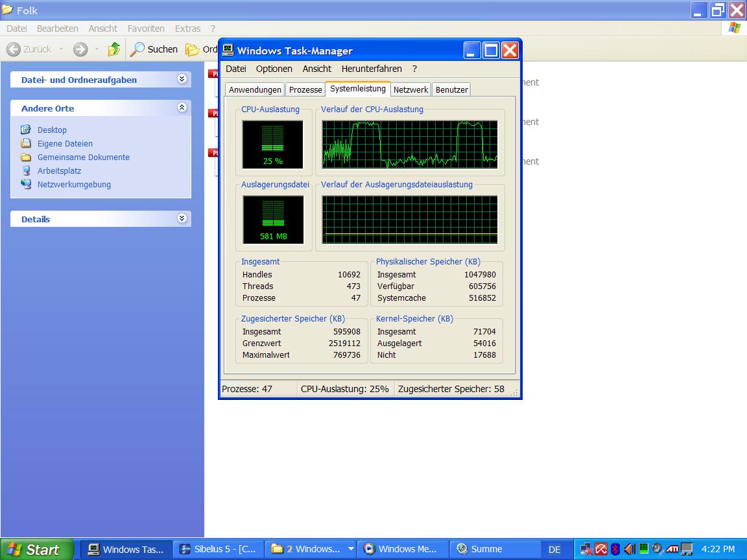Click status bar text Prozesse: 47
The image size is (747, 560).
click(x=247, y=389)
